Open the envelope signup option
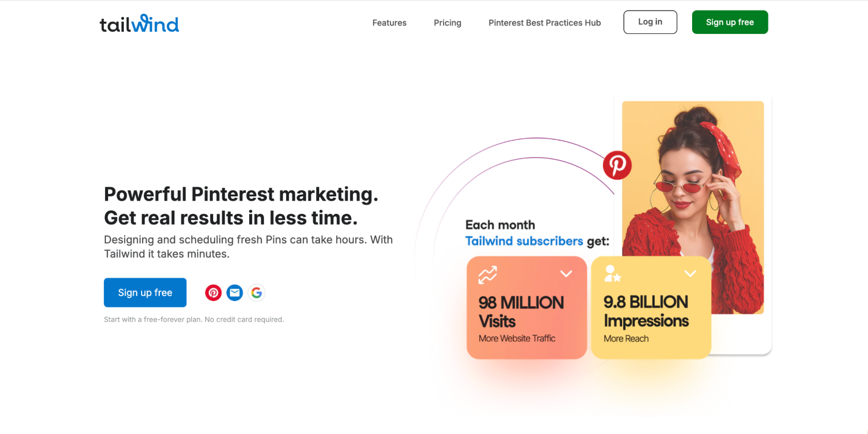Viewport: 868px width, 434px height. 234,292
